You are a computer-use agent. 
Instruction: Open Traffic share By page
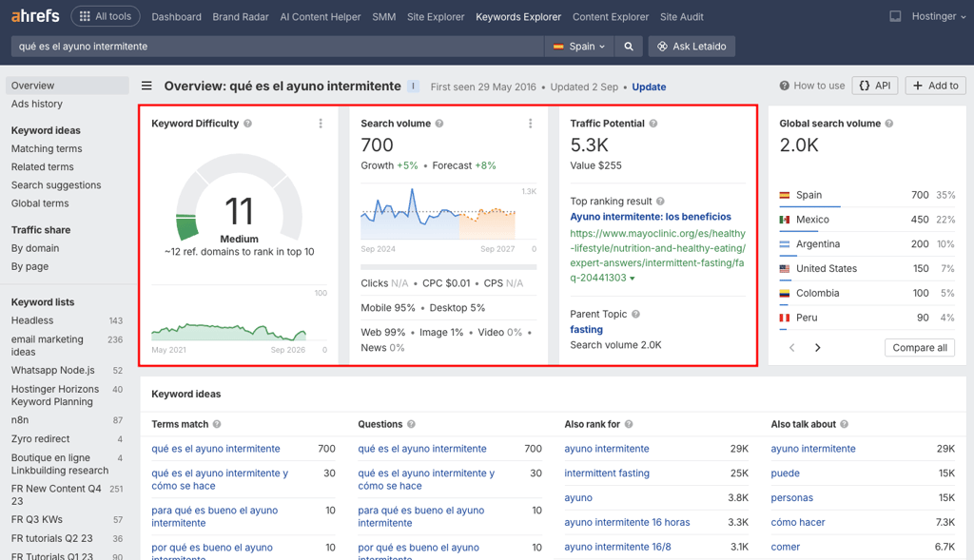[x=29, y=266]
